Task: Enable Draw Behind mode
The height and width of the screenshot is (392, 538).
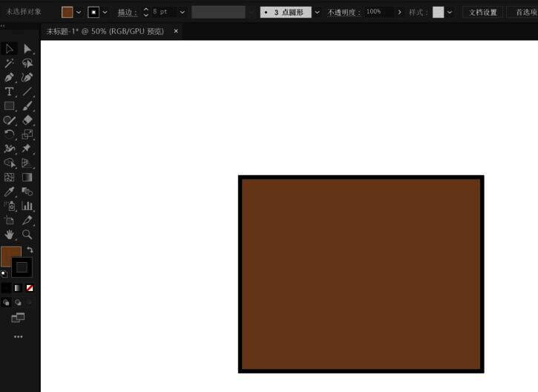Action: click(x=18, y=302)
